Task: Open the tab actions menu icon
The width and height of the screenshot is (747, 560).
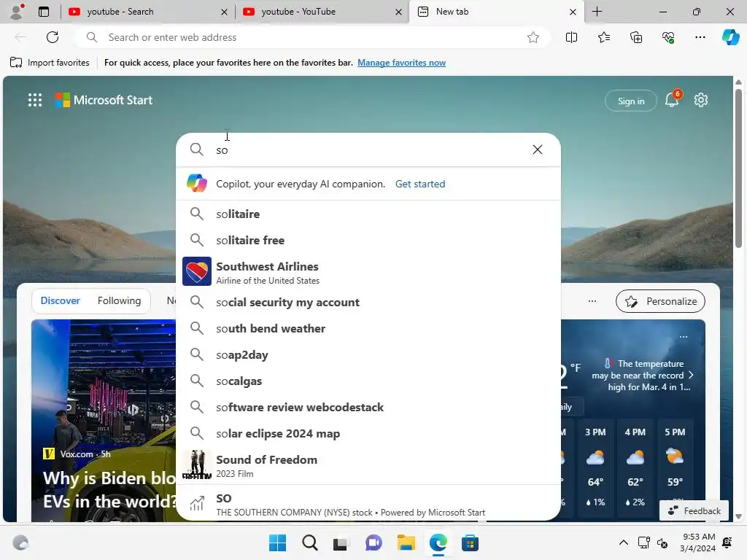Action: [43, 12]
